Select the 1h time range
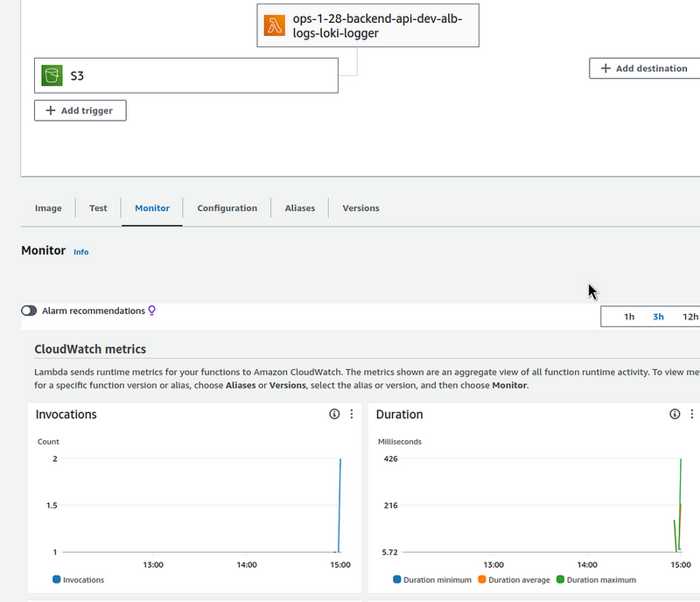 coord(629,317)
